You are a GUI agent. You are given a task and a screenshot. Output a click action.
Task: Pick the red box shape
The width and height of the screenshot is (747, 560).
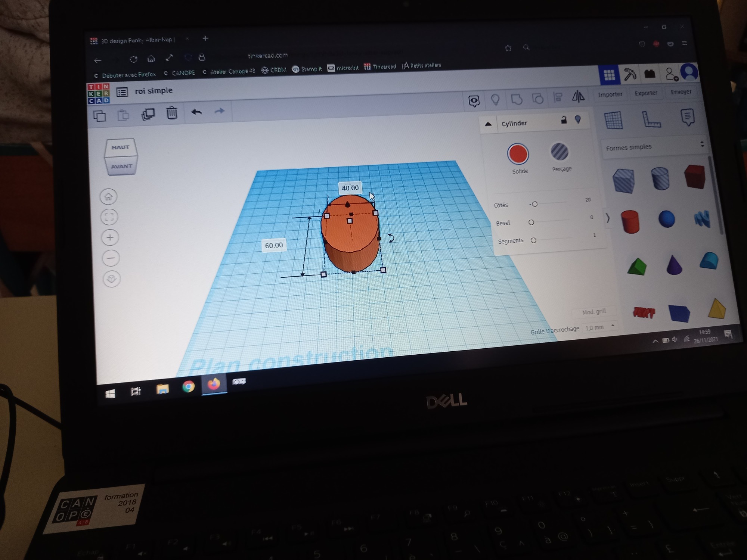695,176
